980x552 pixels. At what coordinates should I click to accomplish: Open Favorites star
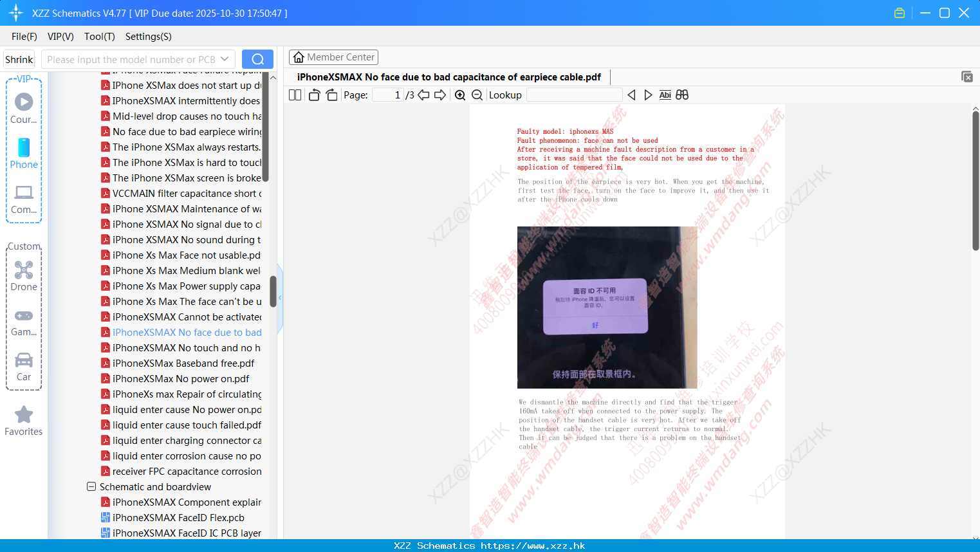pos(24,421)
